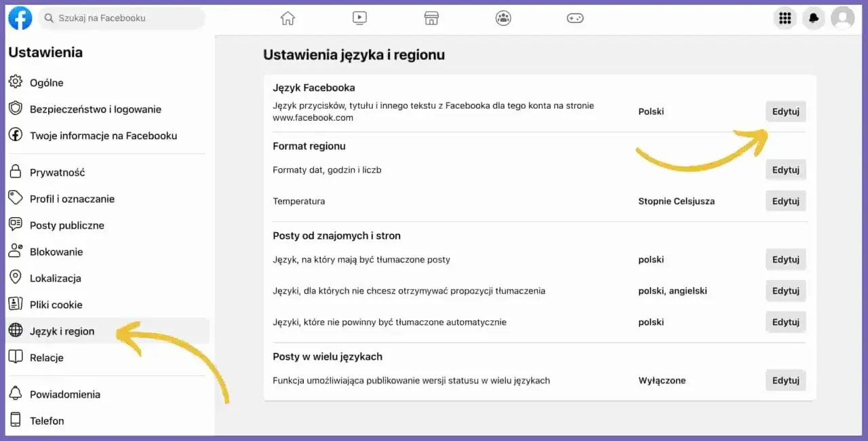
Task: Click the Szukaj na Facebooku search field
Action: coord(122,18)
